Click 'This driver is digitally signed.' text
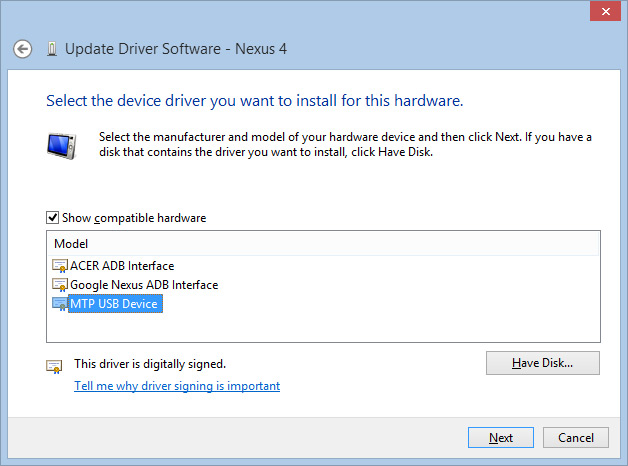Screen dimensions: 628x466 (150, 364)
